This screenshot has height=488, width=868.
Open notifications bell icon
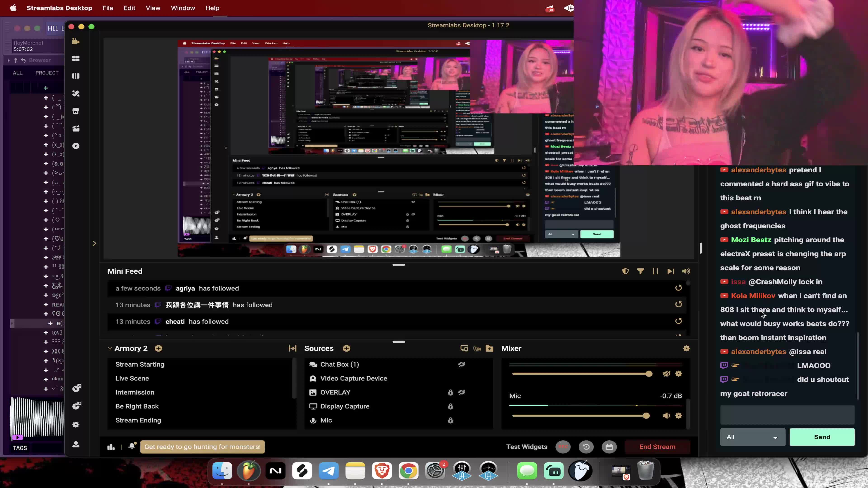(132, 446)
